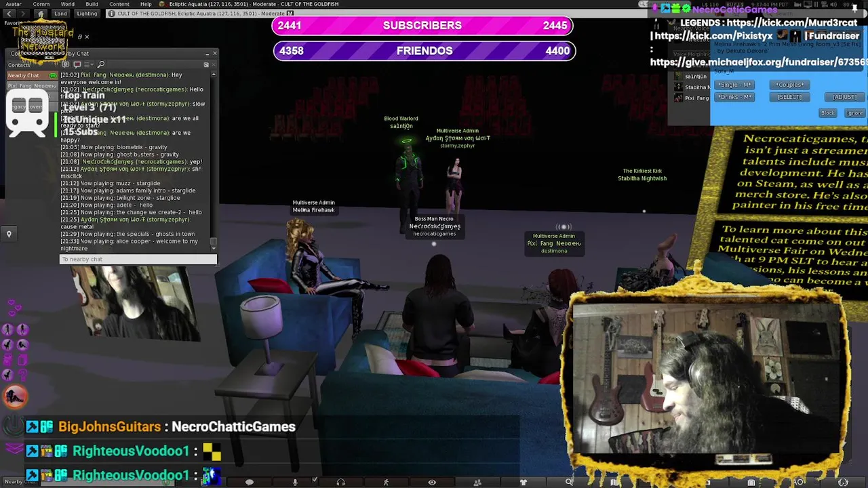The width and height of the screenshot is (868, 488).
Task: Click the navigation forward arrow
Action: 22,14
